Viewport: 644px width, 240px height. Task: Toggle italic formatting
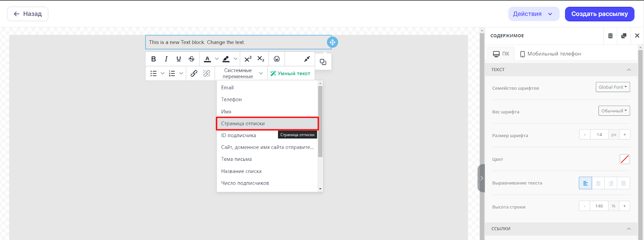click(166, 59)
